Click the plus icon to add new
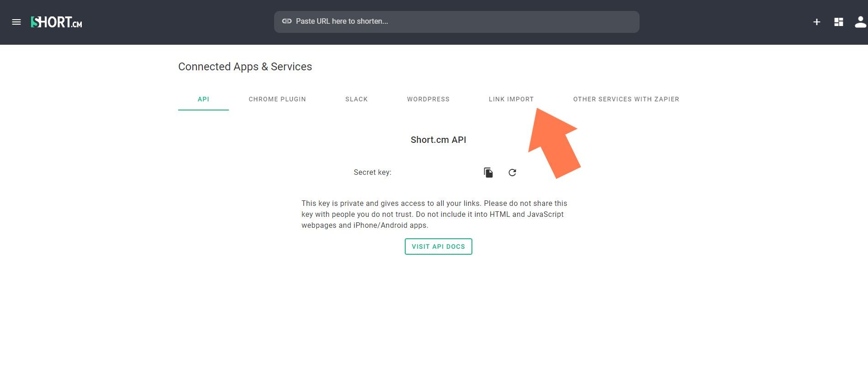Image resolution: width=868 pixels, height=383 pixels. point(817,22)
